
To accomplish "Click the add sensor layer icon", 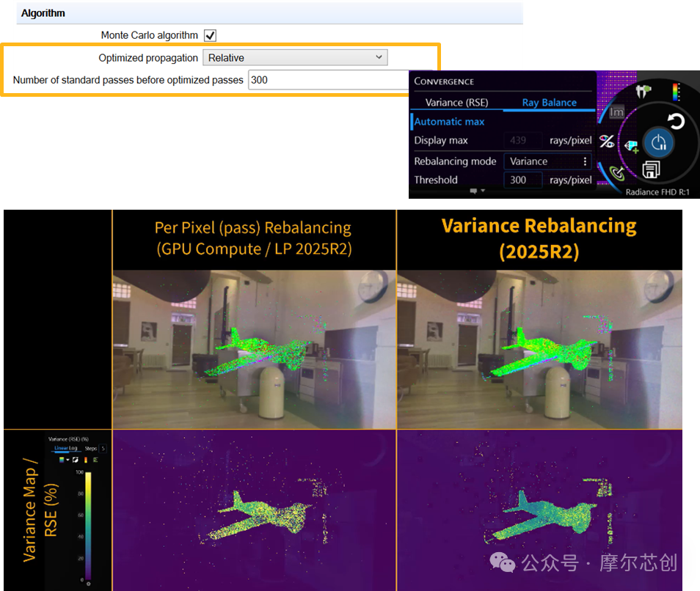I will coord(631,147).
